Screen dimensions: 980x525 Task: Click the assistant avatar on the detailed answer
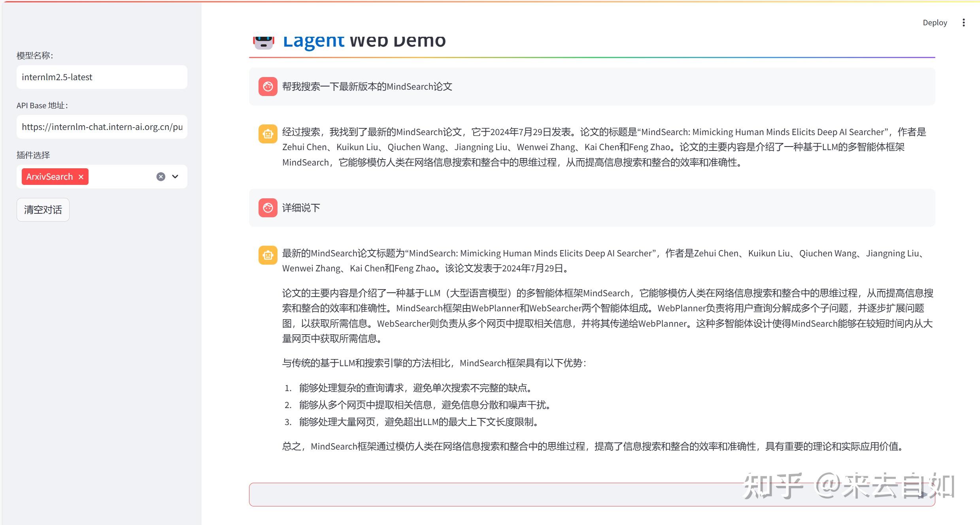[x=268, y=255]
